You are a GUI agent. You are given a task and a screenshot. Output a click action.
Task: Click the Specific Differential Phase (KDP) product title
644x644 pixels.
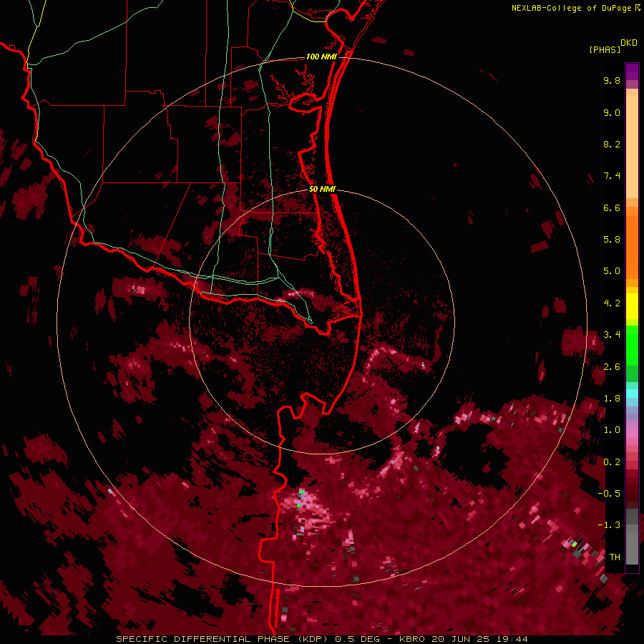(x=223, y=639)
